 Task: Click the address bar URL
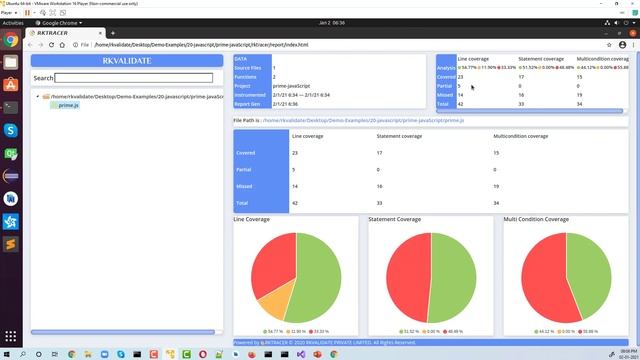(x=201, y=45)
